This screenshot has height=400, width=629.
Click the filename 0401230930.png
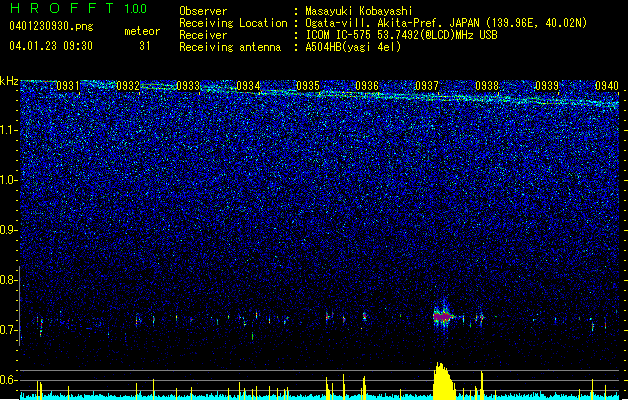point(51,26)
